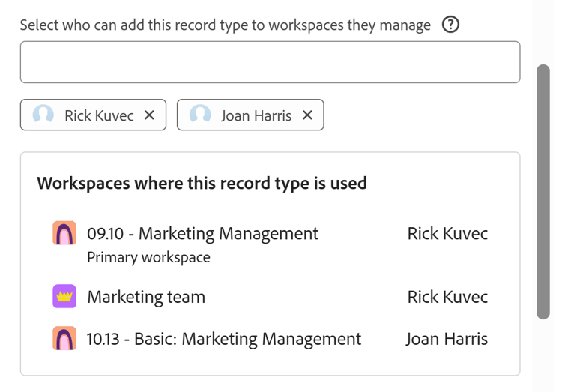Click the 09.10 Marketing Management workspace icon
The width and height of the screenshot is (562, 392).
click(65, 234)
